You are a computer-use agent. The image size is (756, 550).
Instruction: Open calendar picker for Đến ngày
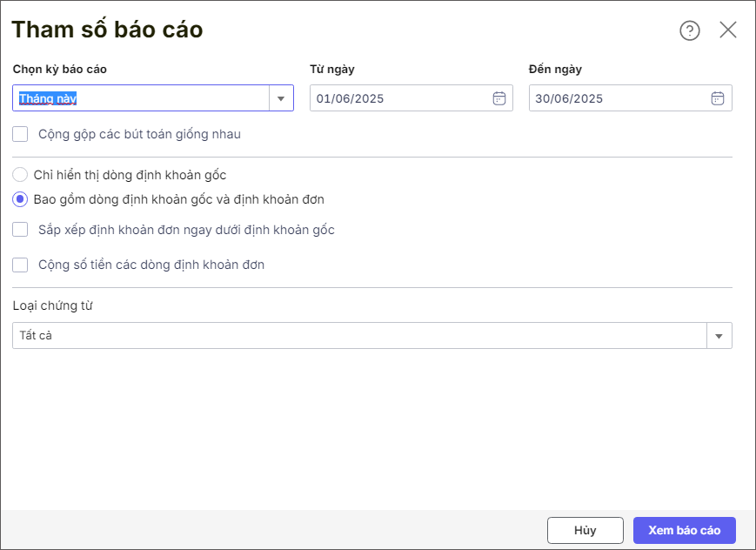click(718, 98)
